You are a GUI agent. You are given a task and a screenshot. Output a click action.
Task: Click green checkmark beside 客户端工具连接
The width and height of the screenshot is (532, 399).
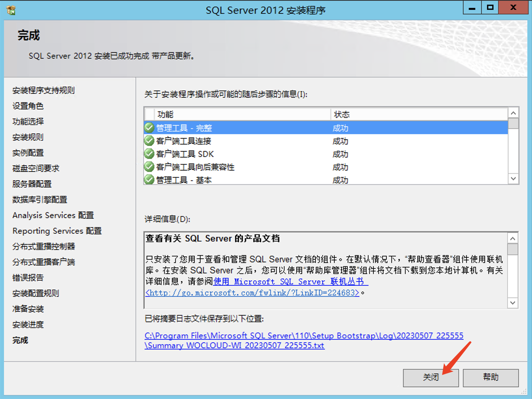[149, 141]
